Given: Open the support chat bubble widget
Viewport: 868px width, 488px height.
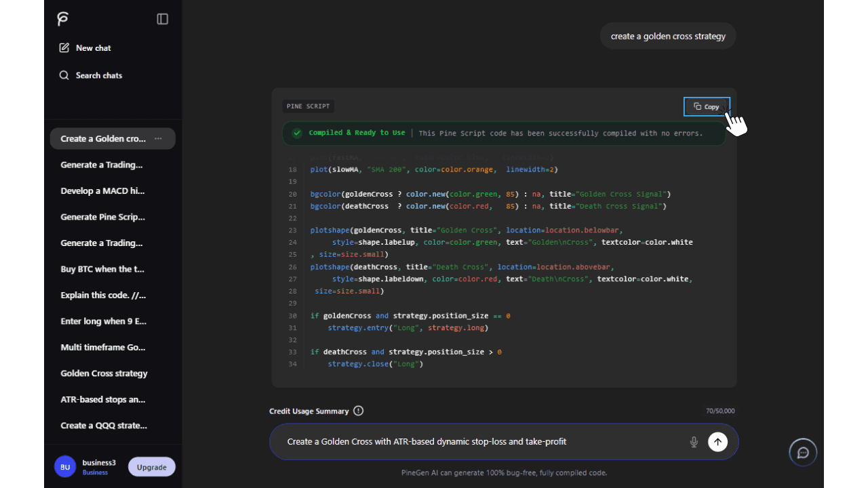Looking at the screenshot, I should [803, 453].
